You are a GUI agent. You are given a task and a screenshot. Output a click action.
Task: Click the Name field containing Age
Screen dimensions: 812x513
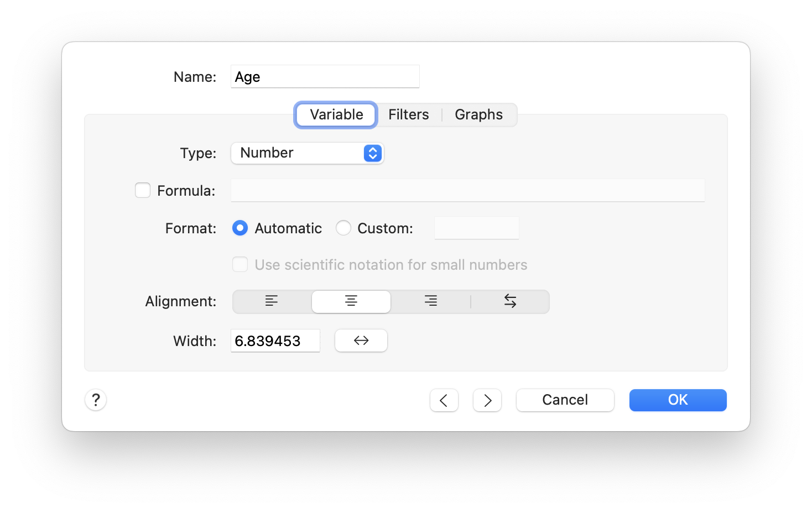pos(325,77)
